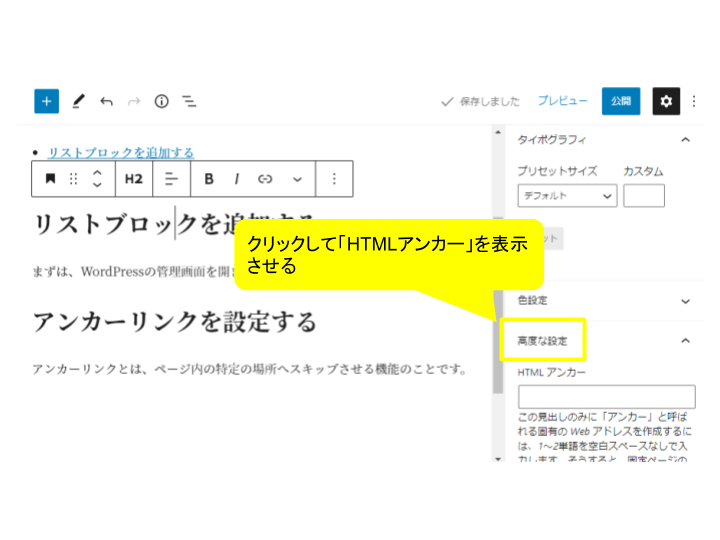Expand the 色設定 panel
The height and width of the screenshot is (540, 720).
(604, 300)
